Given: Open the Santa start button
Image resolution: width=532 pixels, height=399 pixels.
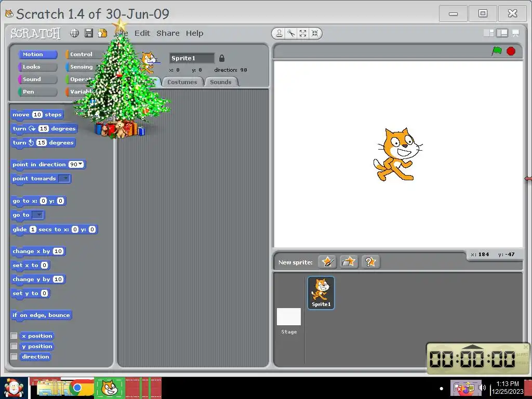Looking at the screenshot, I should [14, 388].
